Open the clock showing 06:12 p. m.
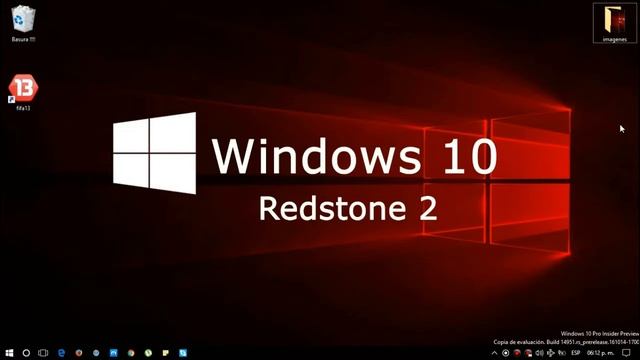Viewport: 640px width, 360px height. click(x=600, y=353)
